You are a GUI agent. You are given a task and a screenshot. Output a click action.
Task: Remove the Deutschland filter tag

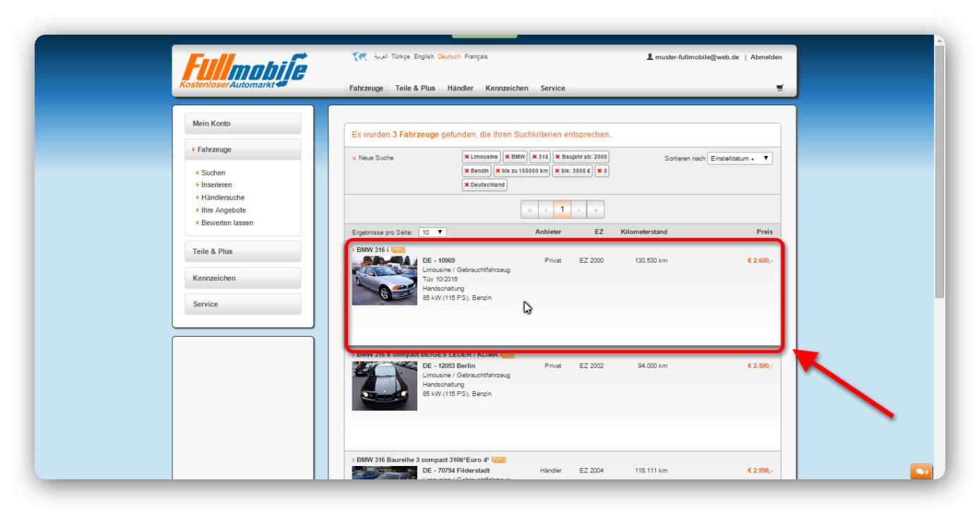pyautogui.click(x=484, y=185)
